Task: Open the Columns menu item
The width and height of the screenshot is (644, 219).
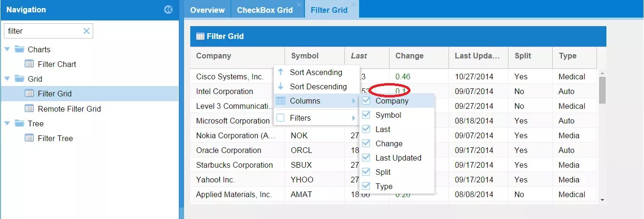Action: coord(317,101)
